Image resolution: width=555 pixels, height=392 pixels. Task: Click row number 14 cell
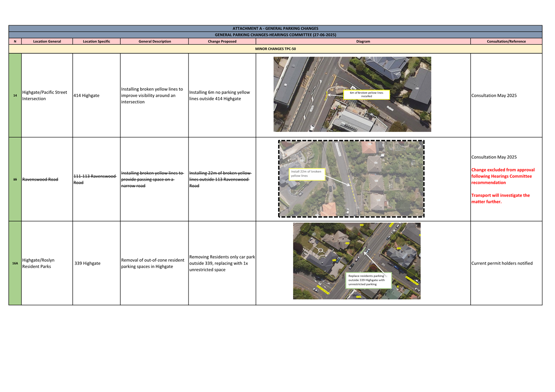click(x=15, y=96)
